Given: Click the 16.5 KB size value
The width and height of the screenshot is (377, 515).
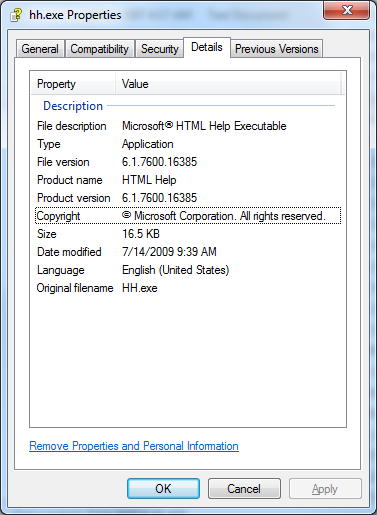Looking at the screenshot, I should (141, 234).
